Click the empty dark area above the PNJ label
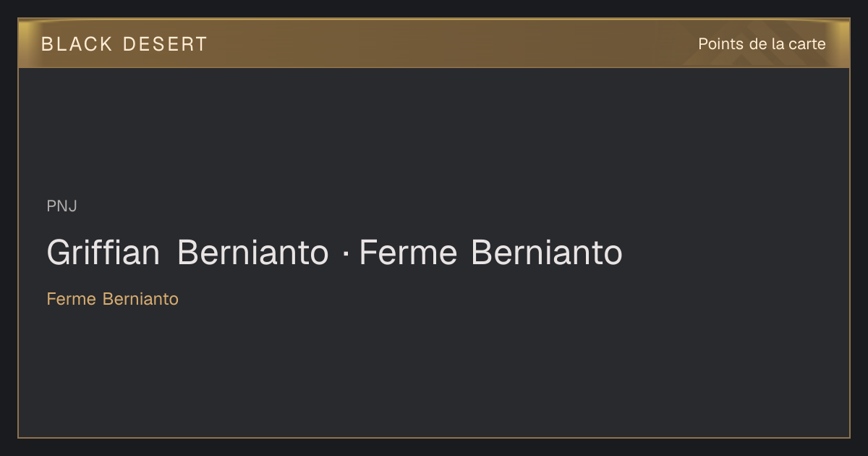The image size is (868, 456). pyautogui.click(x=434, y=130)
